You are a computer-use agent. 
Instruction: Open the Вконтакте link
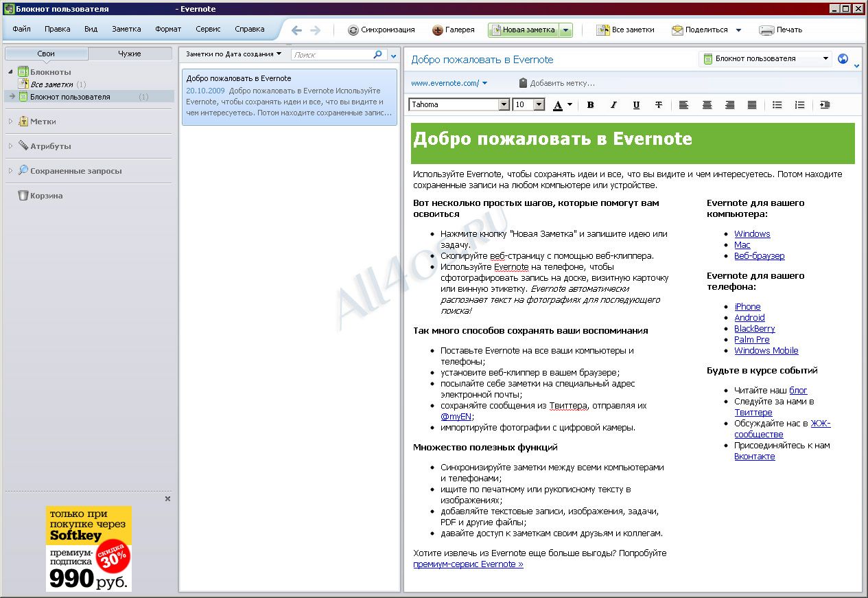[x=755, y=457]
